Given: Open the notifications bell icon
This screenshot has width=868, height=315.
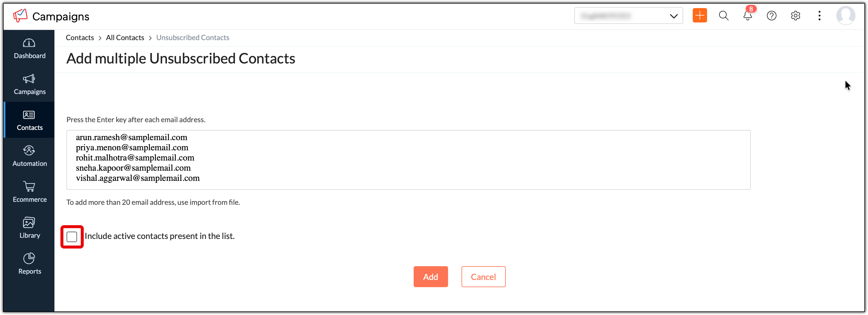Looking at the screenshot, I should click(747, 16).
